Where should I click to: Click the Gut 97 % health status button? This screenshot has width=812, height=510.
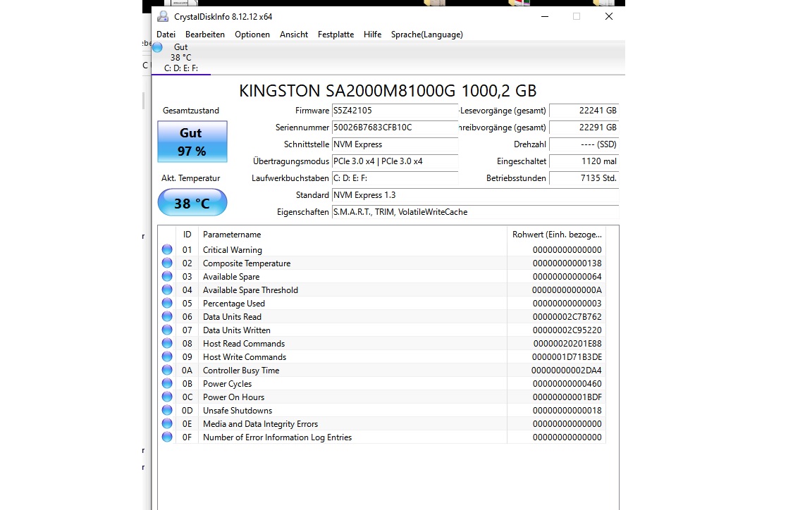(x=192, y=142)
